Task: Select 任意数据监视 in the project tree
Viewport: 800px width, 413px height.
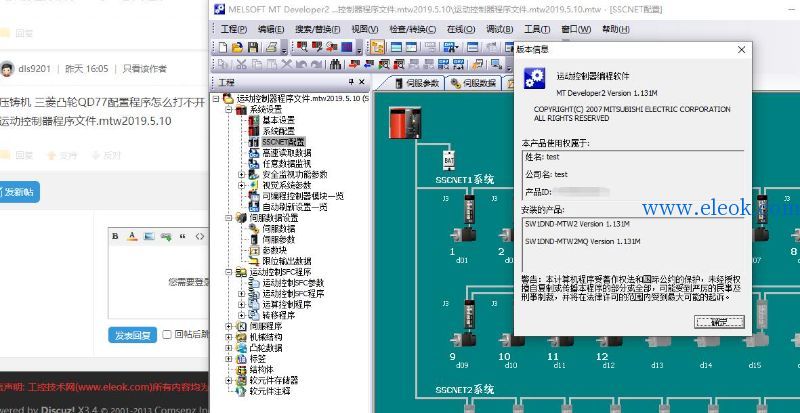Action: tap(287, 164)
